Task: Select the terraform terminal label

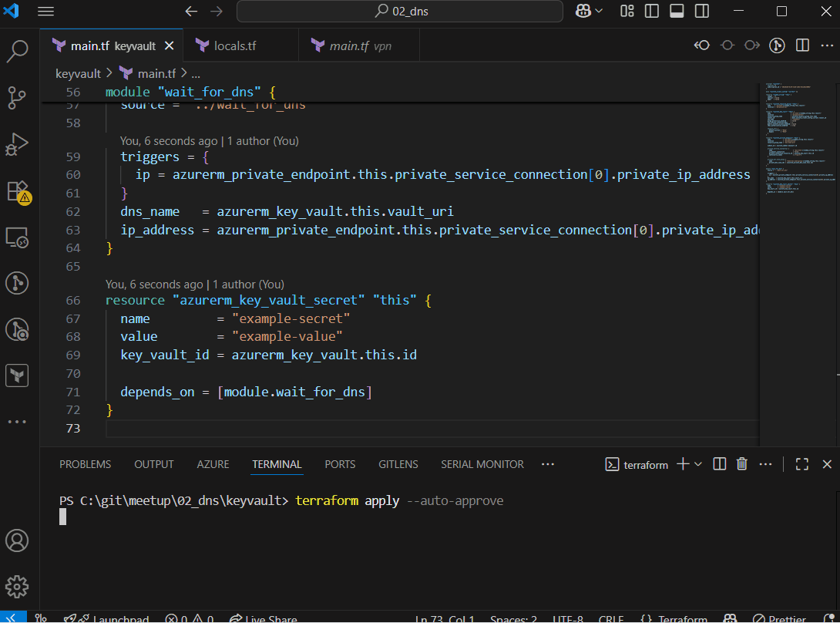Action: (x=637, y=465)
